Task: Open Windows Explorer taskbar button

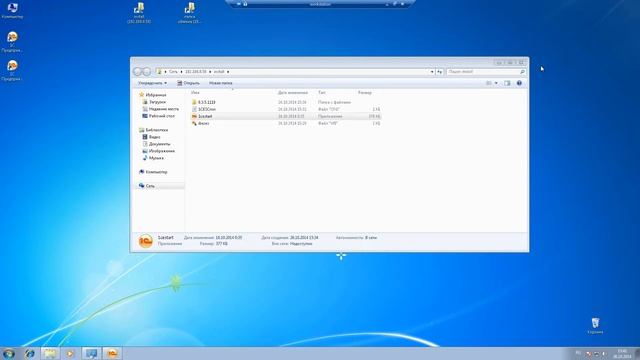Action: [x=50, y=353]
